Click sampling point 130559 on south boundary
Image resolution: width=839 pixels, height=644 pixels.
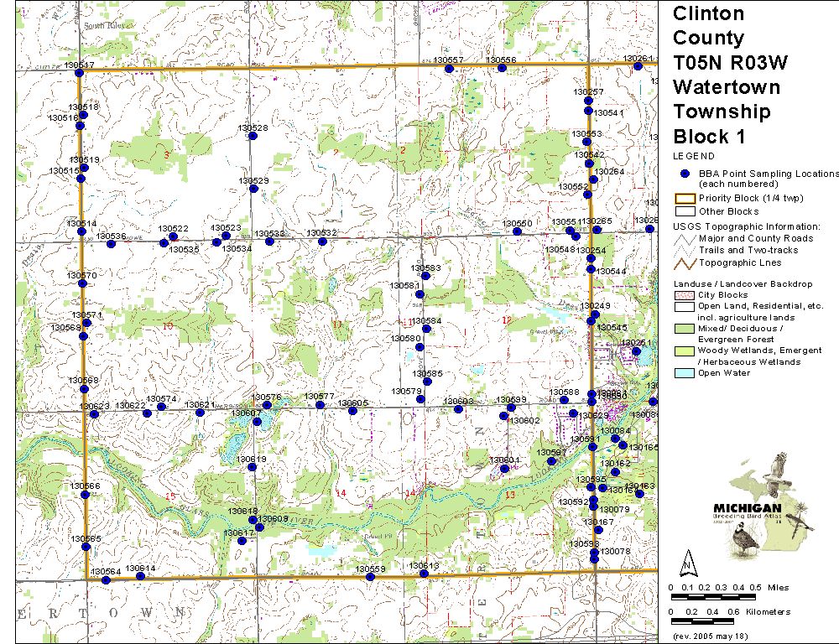(370, 577)
